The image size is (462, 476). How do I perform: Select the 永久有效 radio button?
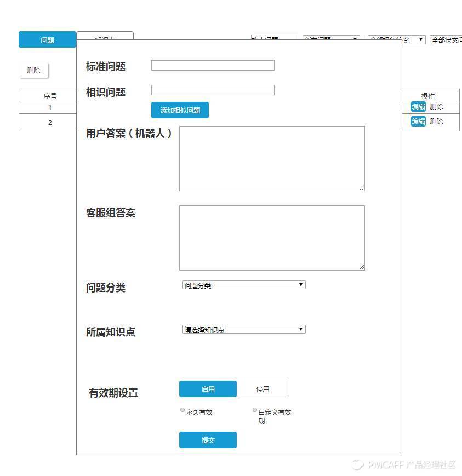coord(182,410)
